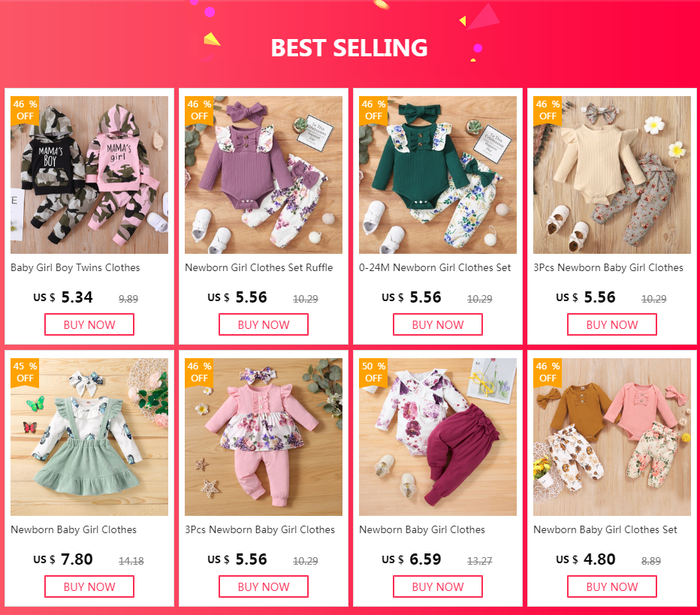Viewport: 700px width, 615px height.
Task: Click BUY NOW for the US $4.80 clothes set
Action: click(612, 586)
